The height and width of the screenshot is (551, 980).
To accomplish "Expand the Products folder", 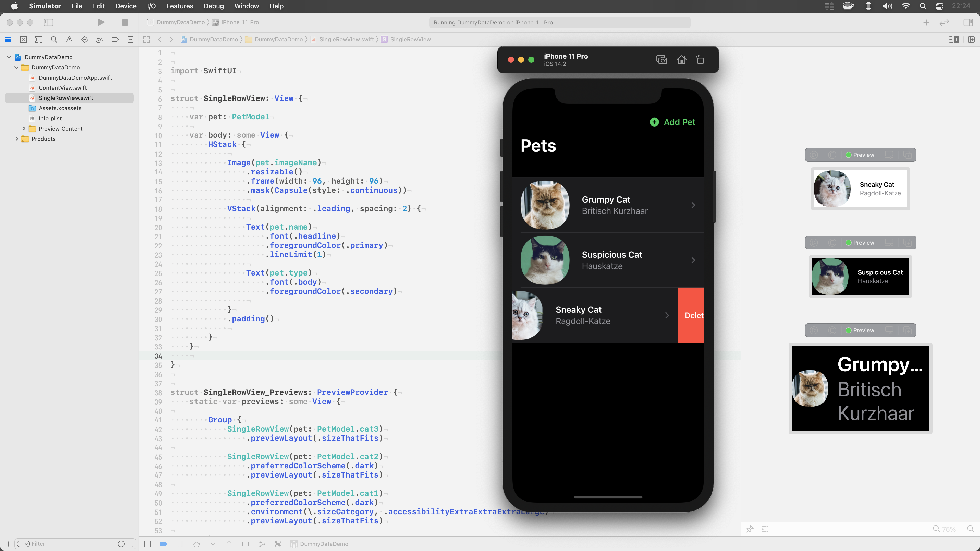I will [17, 139].
